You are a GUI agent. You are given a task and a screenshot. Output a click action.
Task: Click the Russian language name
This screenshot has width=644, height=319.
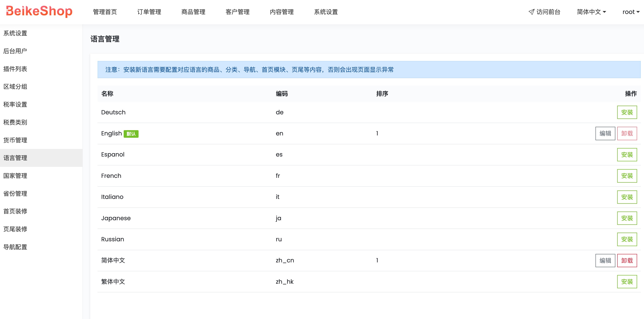click(x=112, y=239)
